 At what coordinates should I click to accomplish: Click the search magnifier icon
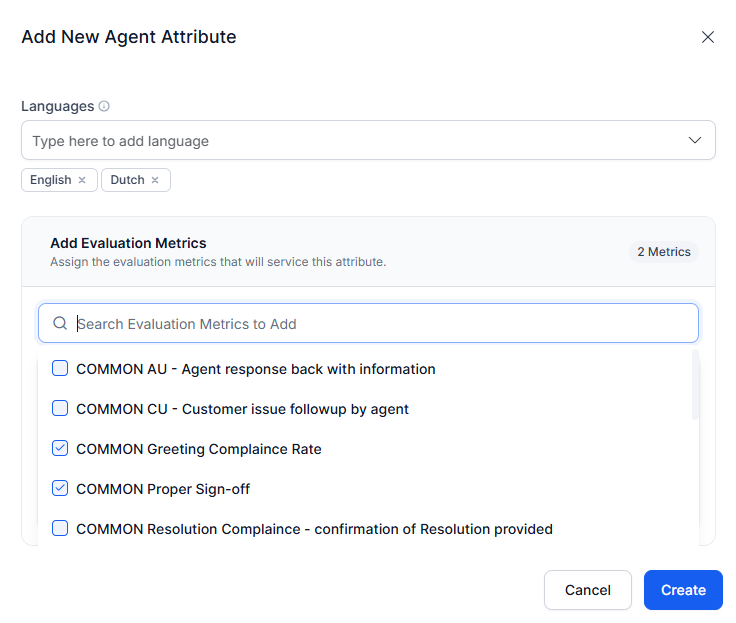[60, 323]
